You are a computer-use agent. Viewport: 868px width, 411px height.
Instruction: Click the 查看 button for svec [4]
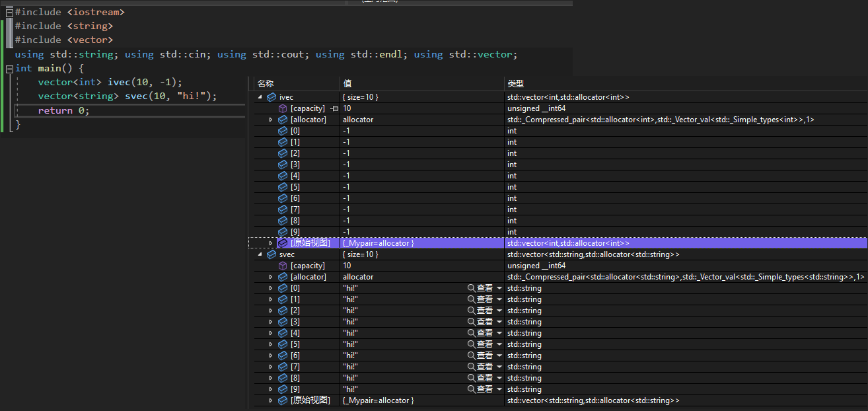[x=484, y=333]
